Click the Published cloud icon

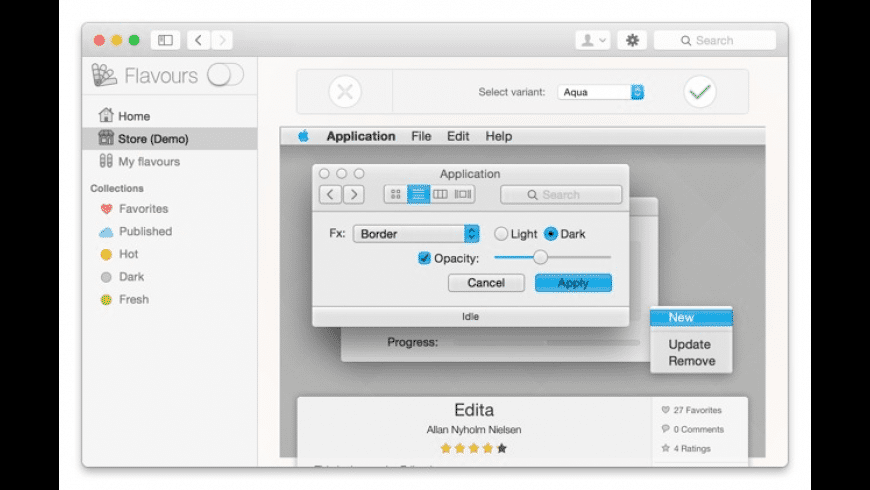click(x=106, y=232)
